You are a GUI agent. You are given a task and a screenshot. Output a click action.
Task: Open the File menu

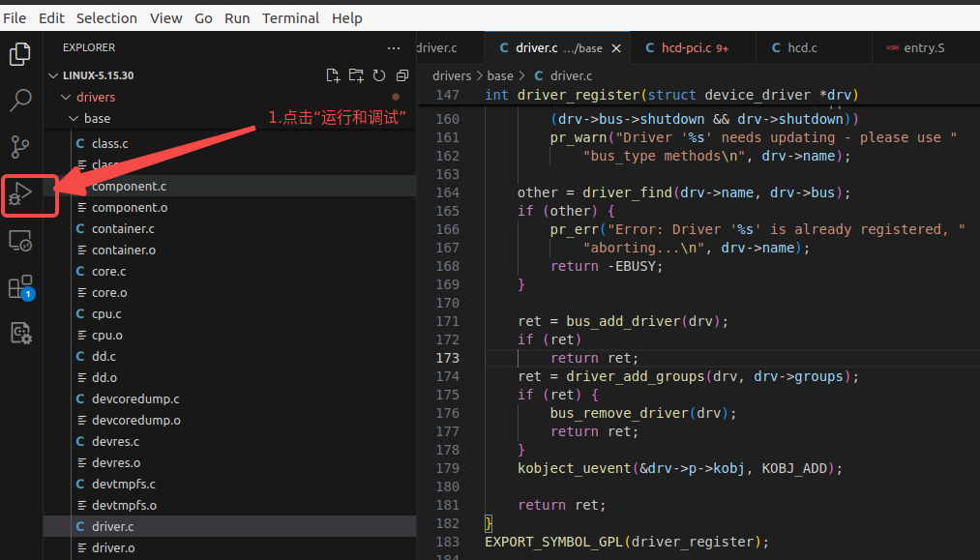[x=15, y=18]
